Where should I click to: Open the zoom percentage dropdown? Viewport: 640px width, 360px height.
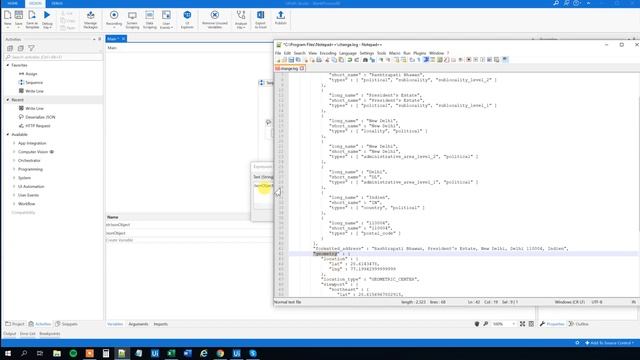tap(513, 324)
